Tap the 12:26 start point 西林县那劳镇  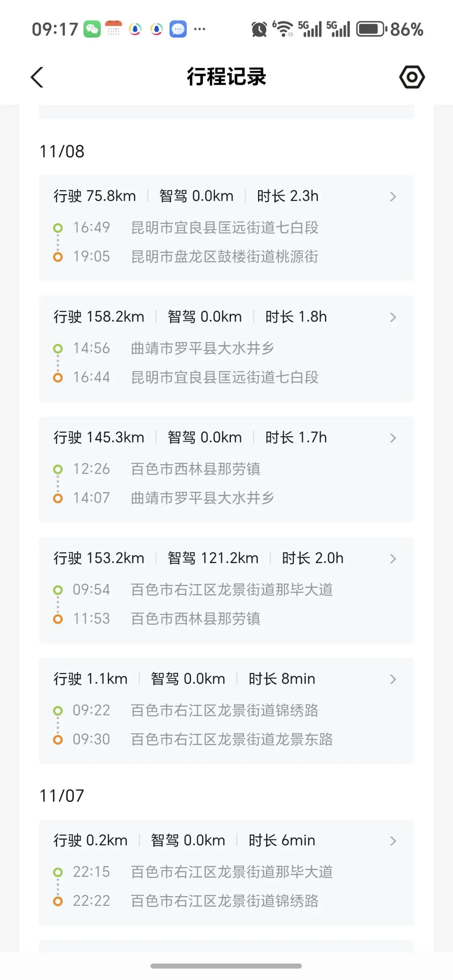(195, 469)
